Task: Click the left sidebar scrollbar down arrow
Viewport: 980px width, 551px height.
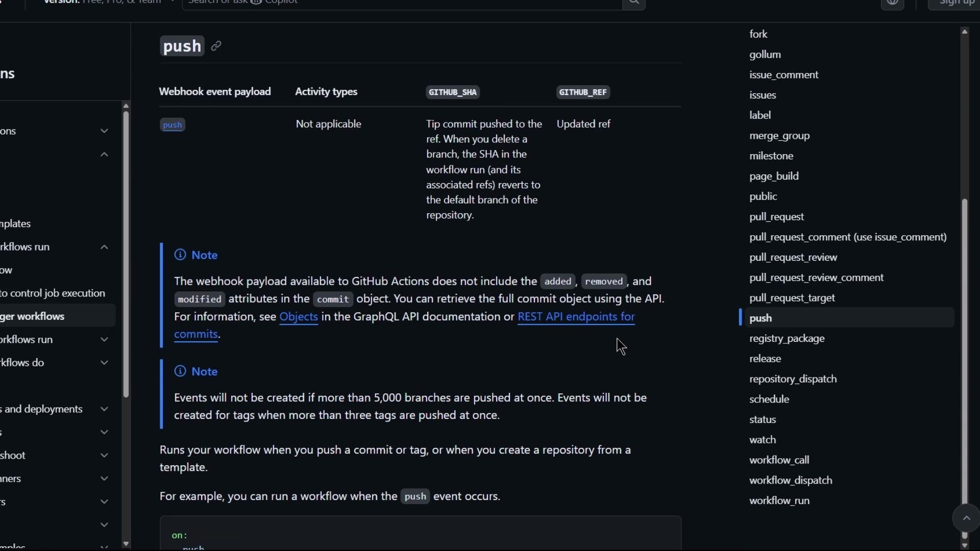Action: [126, 544]
